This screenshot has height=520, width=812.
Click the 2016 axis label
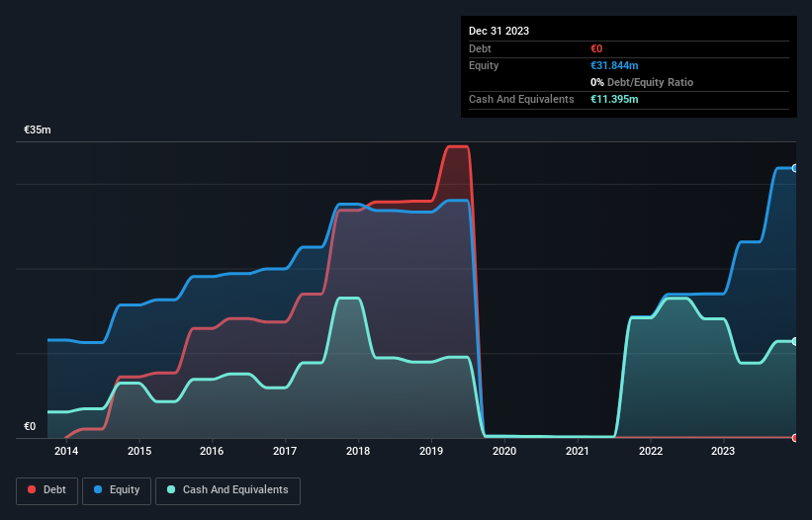(x=212, y=451)
